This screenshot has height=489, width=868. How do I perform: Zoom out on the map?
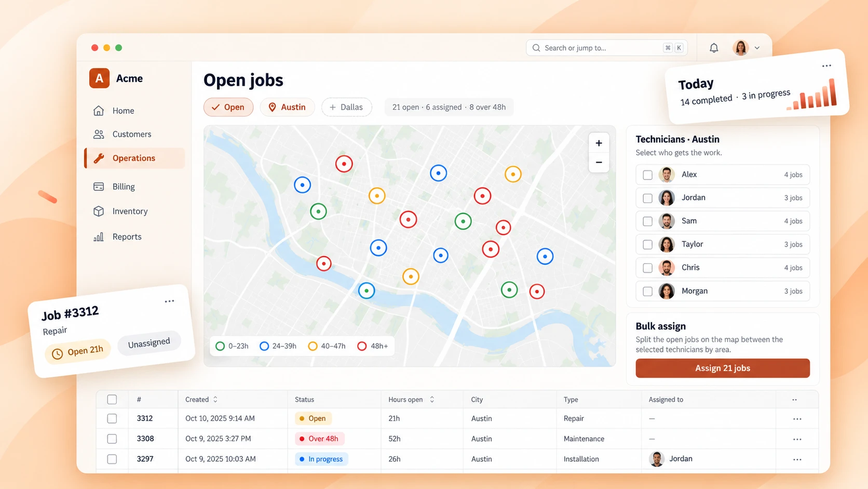(x=599, y=163)
